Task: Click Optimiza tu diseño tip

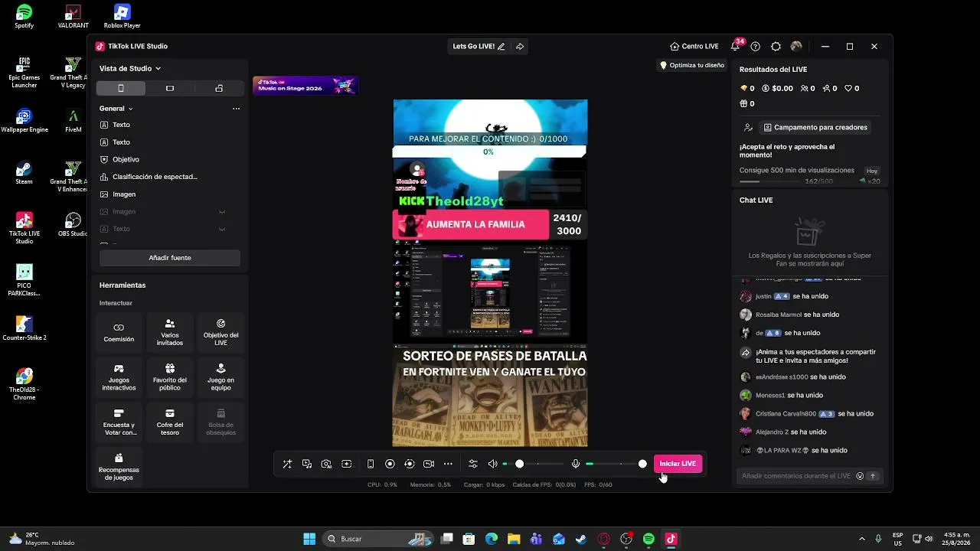Action: (x=692, y=66)
